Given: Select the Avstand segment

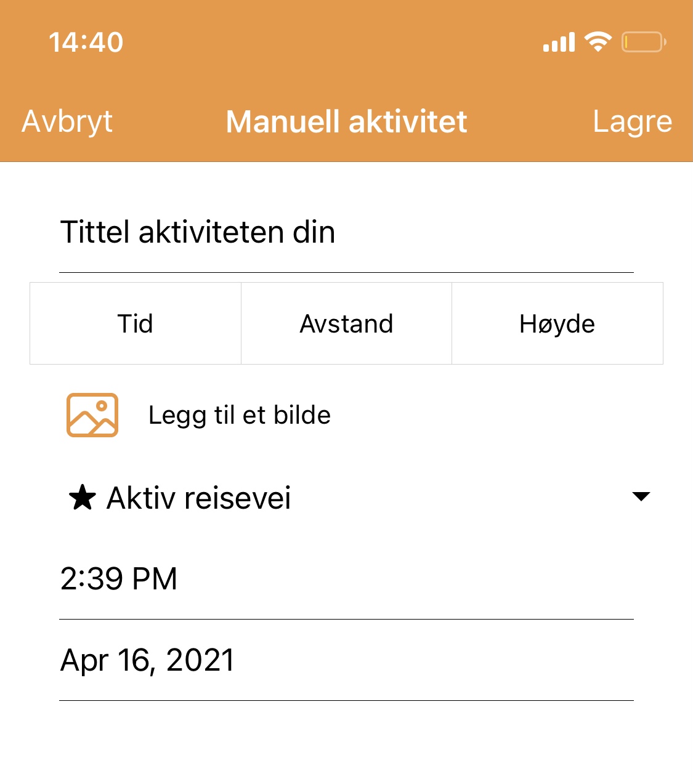Looking at the screenshot, I should [x=346, y=324].
